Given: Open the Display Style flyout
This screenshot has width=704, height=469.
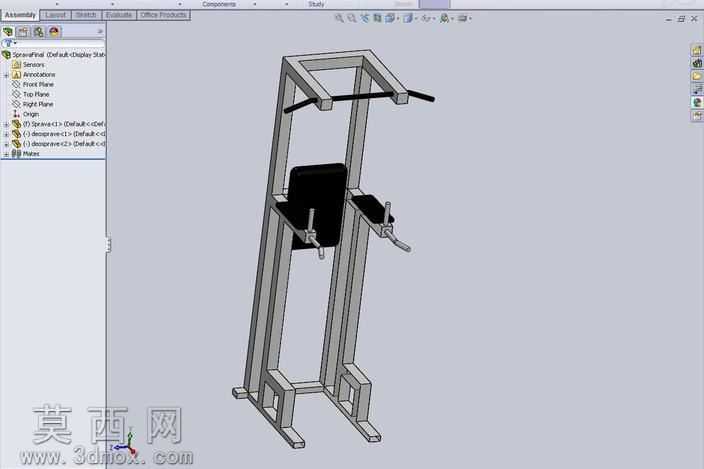Looking at the screenshot, I should [x=409, y=18].
